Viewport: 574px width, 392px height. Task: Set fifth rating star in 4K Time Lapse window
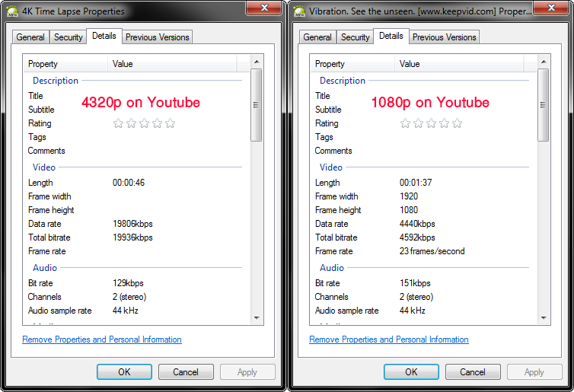pos(170,123)
